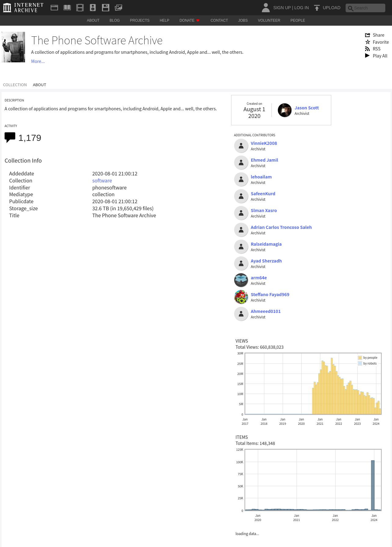Image resolution: width=392 pixels, height=547 pixels.
Task: Click the collection thumbnail image
Action: tap(13, 47)
